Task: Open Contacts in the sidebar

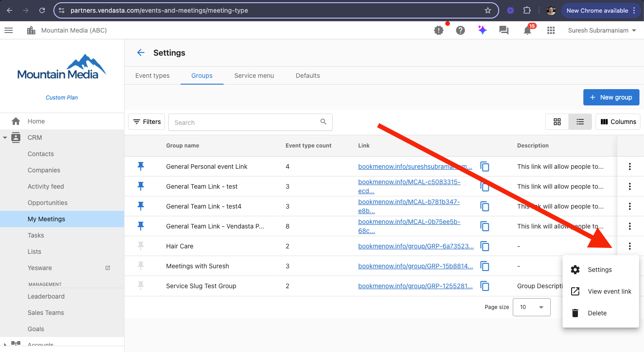Action: 62,154
